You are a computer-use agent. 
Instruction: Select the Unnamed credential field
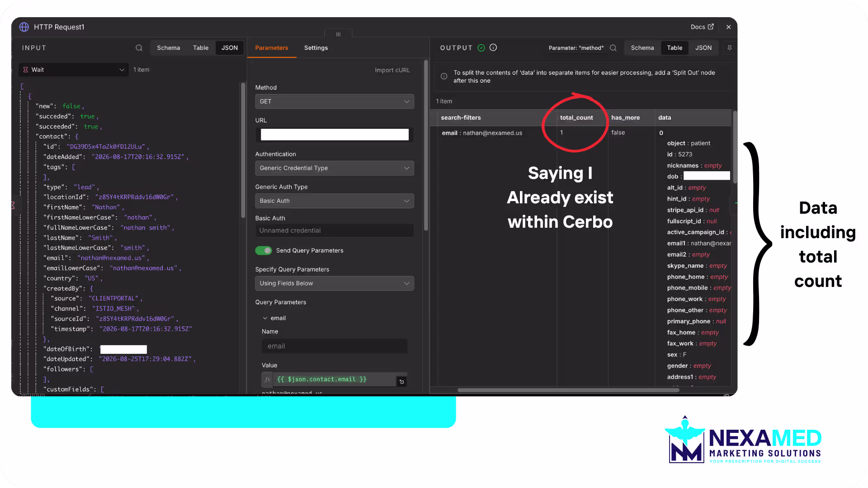coord(334,230)
